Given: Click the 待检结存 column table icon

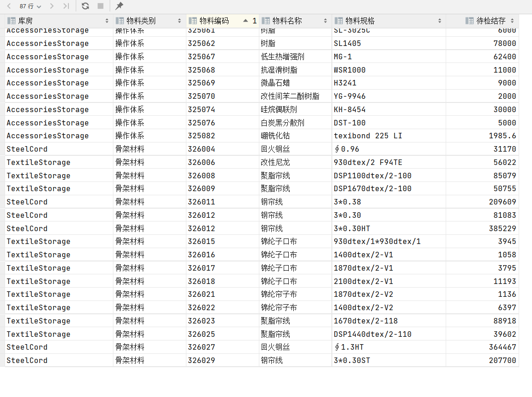Looking at the screenshot, I should click(x=470, y=21).
